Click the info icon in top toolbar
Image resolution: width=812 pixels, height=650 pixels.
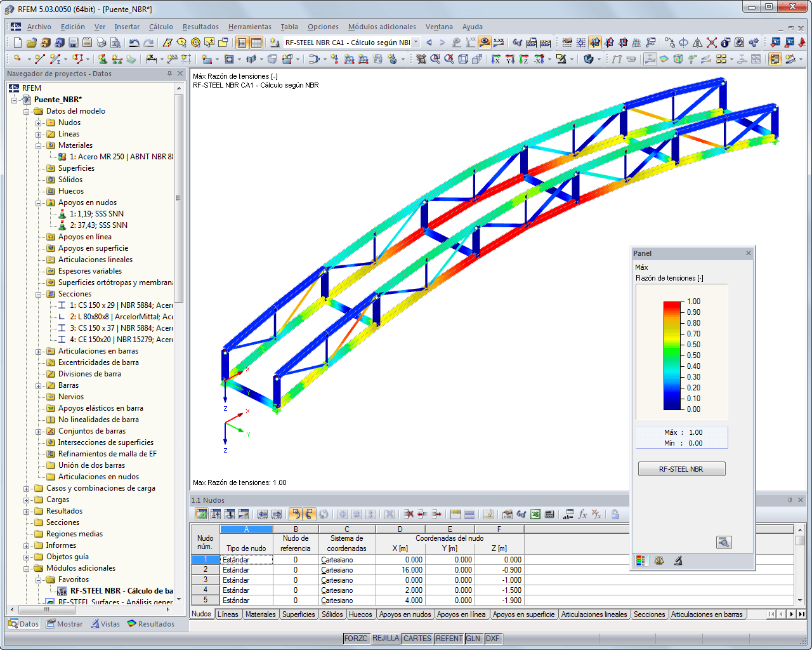(x=724, y=43)
